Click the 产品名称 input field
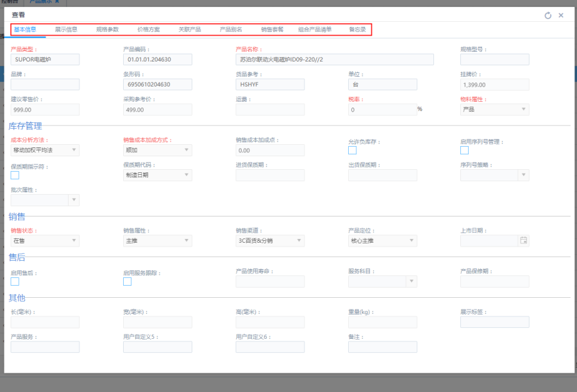The width and height of the screenshot is (577, 392). coord(335,60)
